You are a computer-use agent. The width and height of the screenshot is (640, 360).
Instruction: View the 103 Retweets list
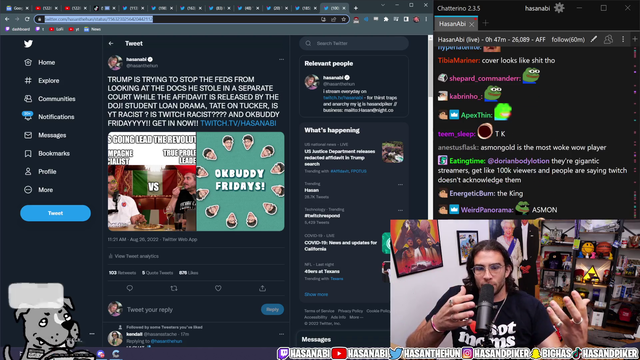tap(122, 273)
